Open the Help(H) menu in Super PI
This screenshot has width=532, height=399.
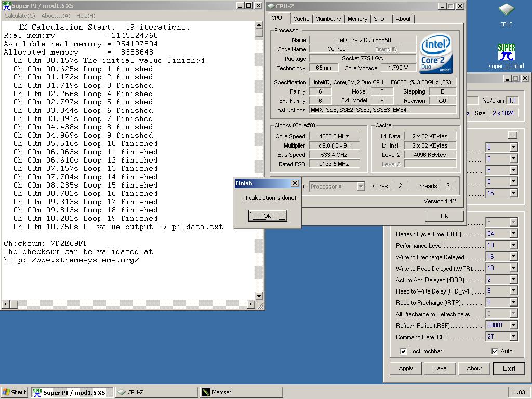(x=86, y=16)
